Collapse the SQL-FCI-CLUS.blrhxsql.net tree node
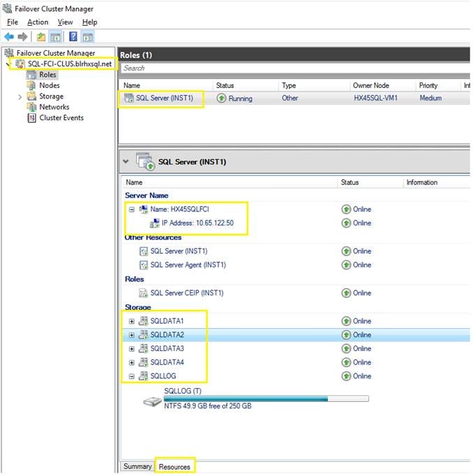This screenshot has width=473, height=476. pyautogui.click(x=8, y=64)
